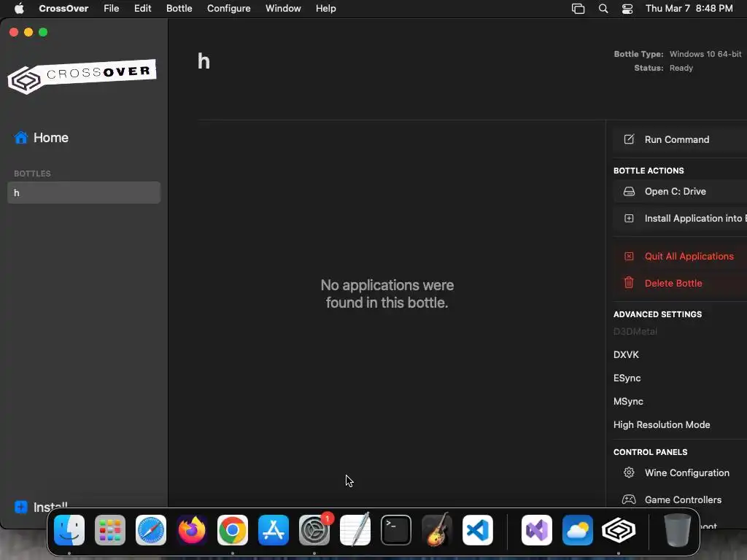Image resolution: width=747 pixels, height=560 pixels.
Task: Click the date and time in menu bar
Action: click(x=689, y=9)
